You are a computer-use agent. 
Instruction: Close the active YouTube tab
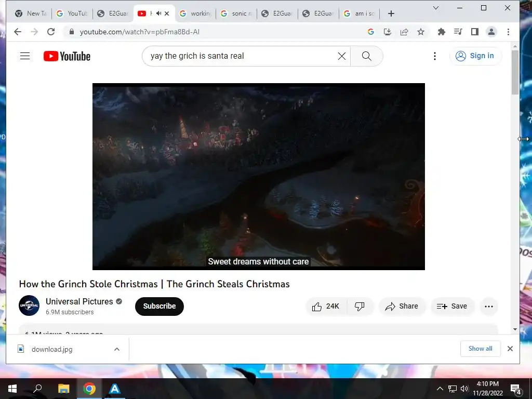[167, 14]
